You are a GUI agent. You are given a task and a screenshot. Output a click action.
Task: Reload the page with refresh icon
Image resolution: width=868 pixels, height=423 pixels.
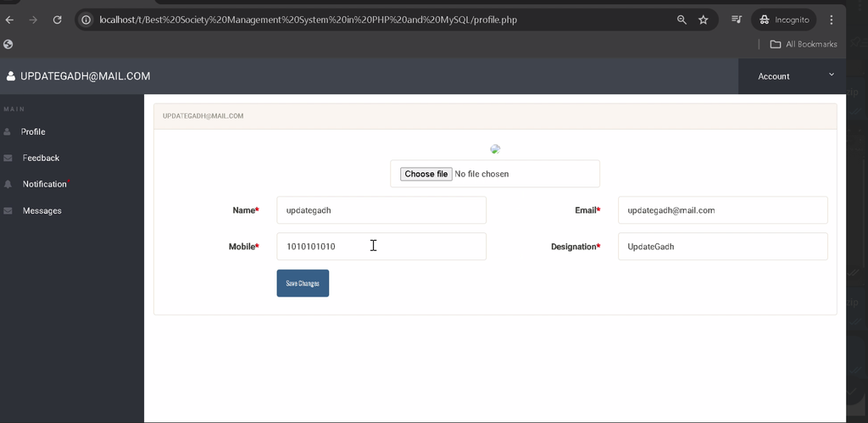click(x=57, y=20)
